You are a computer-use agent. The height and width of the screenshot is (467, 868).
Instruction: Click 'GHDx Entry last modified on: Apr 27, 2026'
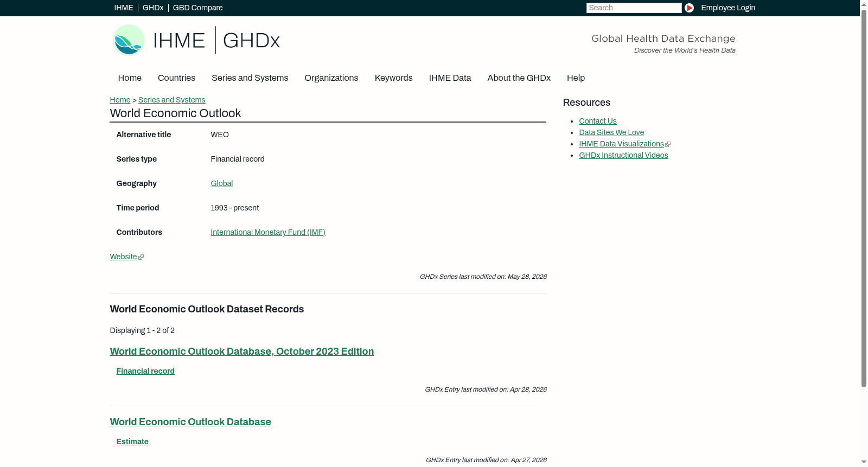click(x=486, y=460)
